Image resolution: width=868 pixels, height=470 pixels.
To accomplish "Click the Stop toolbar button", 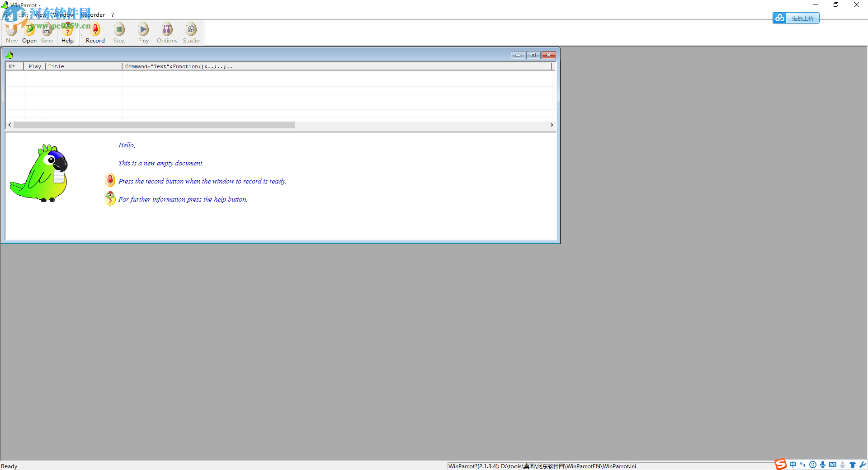I will [119, 33].
